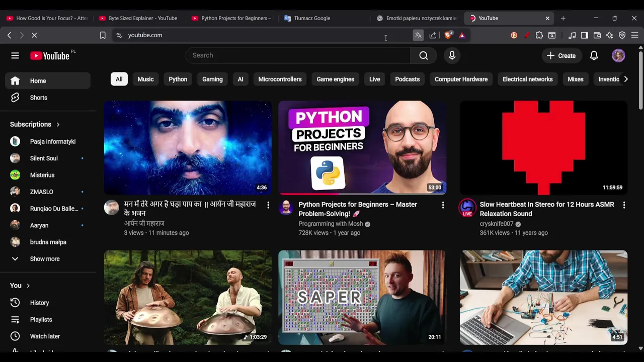Open the Aaryan subscription channel
Screen dimensions: 644x362
(x=48, y=225)
